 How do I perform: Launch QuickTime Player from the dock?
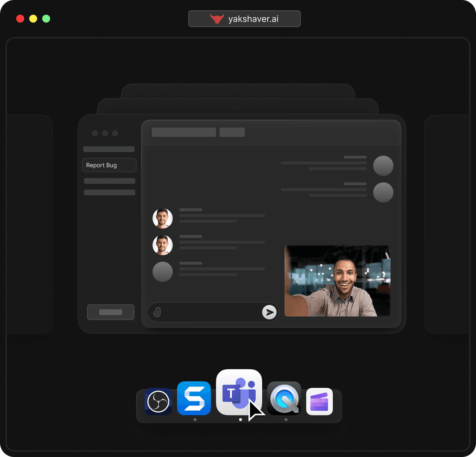point(284,398)
